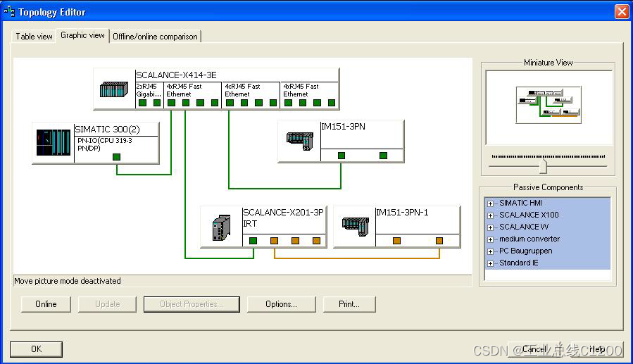Click the IM151-3PN module icon
The image size is (633, 364).
299,142
